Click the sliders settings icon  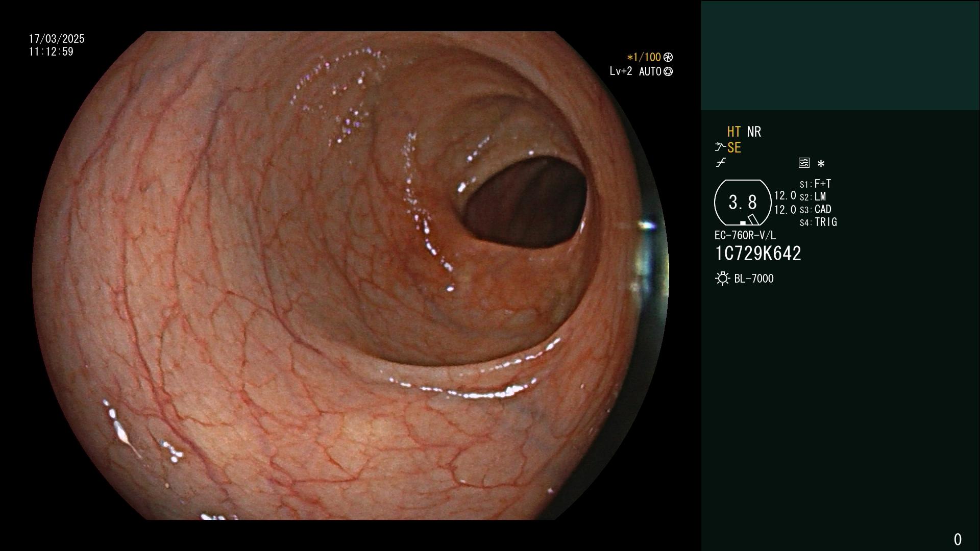pyautogui.click(x=804, y=163)
